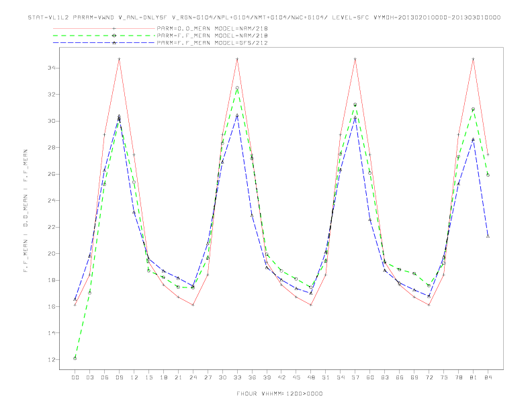
Task: Click the x-axis forecast hour label 60
Action: click(x=370, y=377)
